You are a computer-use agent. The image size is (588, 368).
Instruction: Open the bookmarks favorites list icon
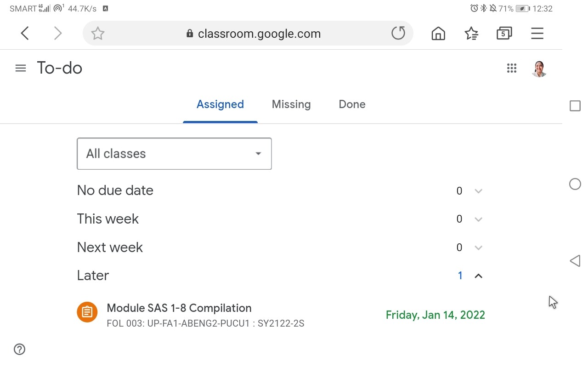(x=471, y=33)
